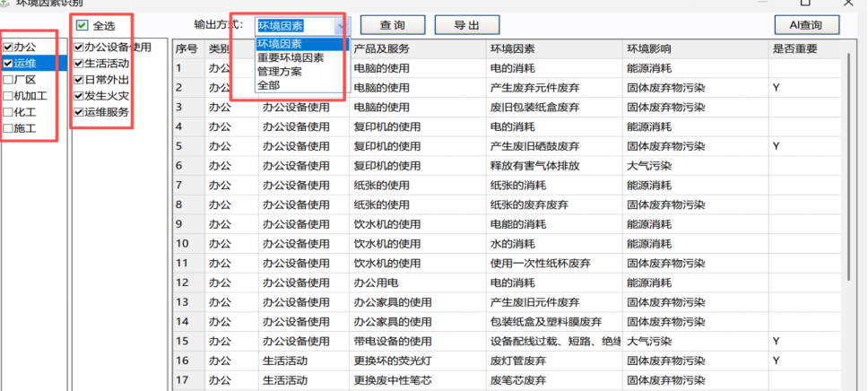Select the 大气污染 cell in row 6
Screen dimensions: 868x391
coord(695,166)
